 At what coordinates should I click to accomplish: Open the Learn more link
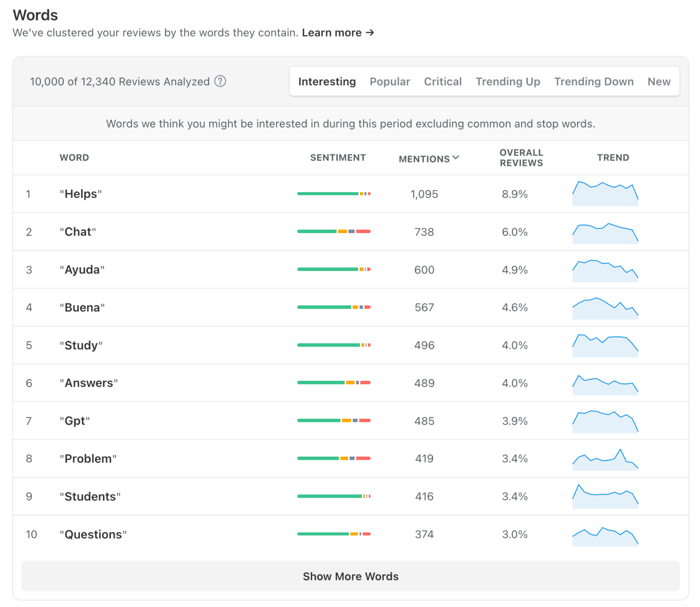pos(332,32)
